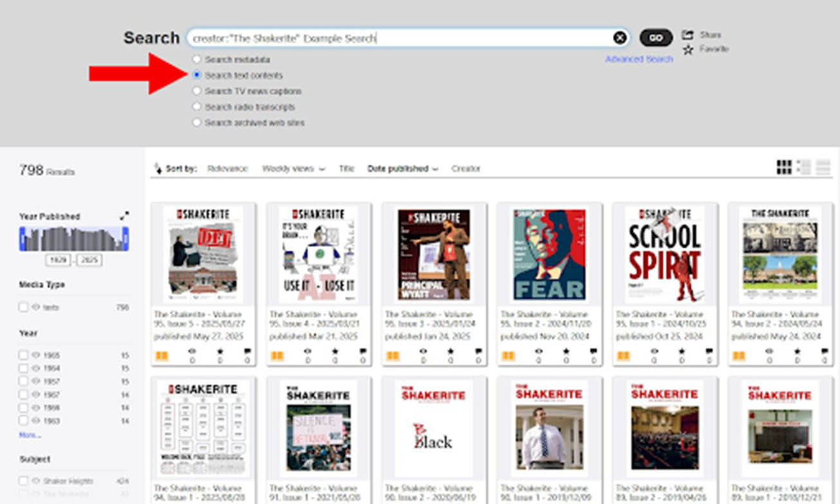Screen dimensions: 840x504
Task: Sort results by Relevance
Action: tap(227, 169)
